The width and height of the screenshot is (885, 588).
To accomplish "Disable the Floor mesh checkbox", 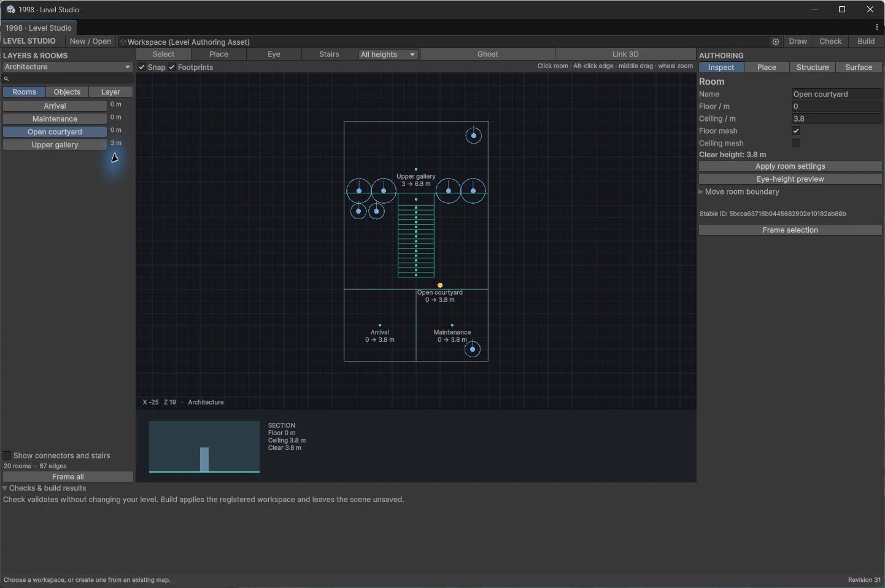I will point(796,131).
